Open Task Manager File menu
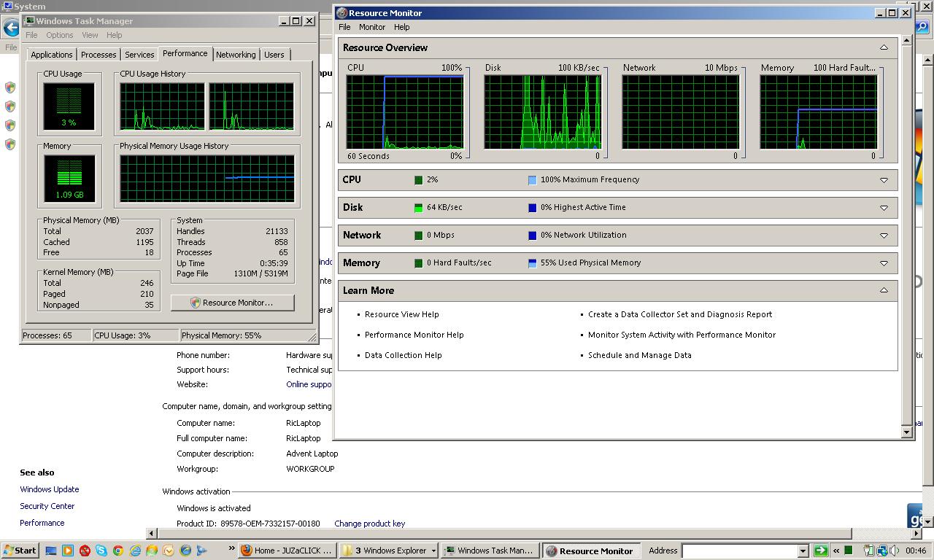934x560 pixels. (31, 35)
